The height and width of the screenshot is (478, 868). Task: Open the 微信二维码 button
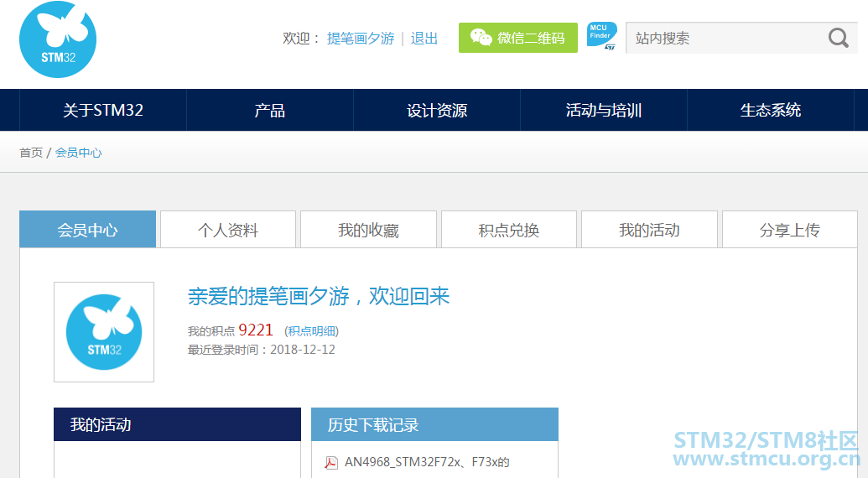[x=518, y=38]
